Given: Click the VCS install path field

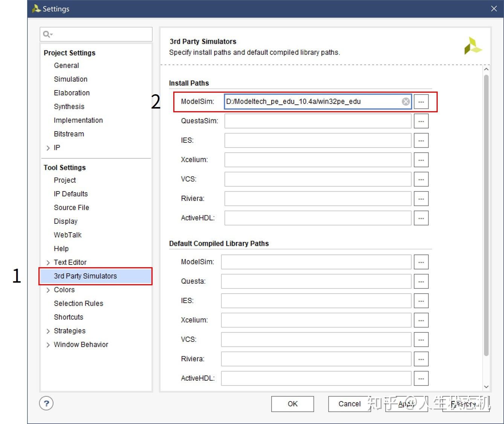Looking at the screenshot, I should click(318, 179).
